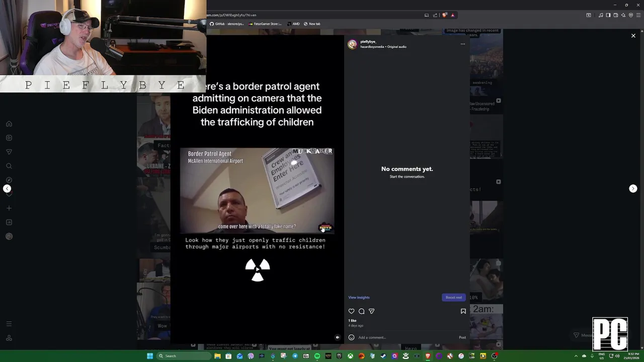Open File Explorer from the taskbar
This screenshot has height=362, width=644.
click(217, 356)
